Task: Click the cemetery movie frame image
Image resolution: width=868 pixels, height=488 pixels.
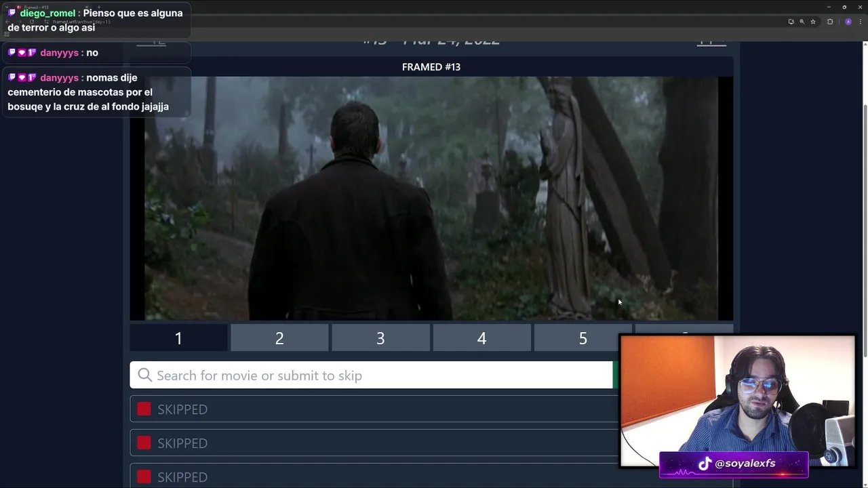Action: 431,198
